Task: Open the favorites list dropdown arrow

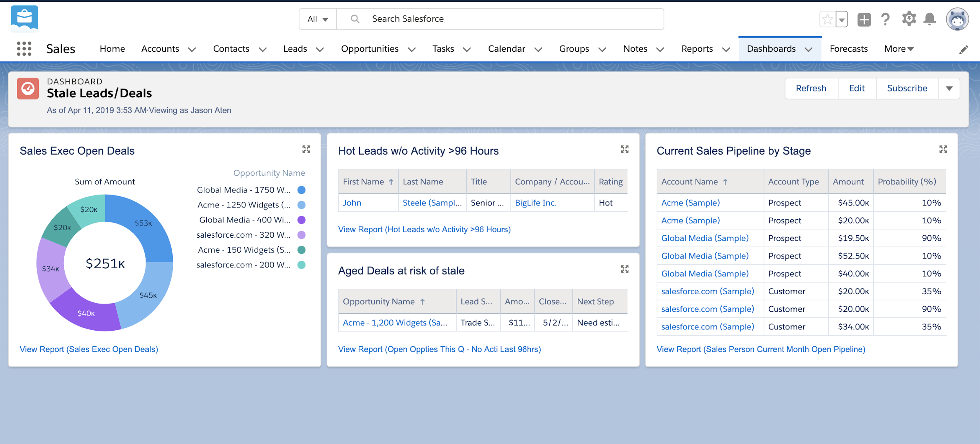Action: click(842, 19)
